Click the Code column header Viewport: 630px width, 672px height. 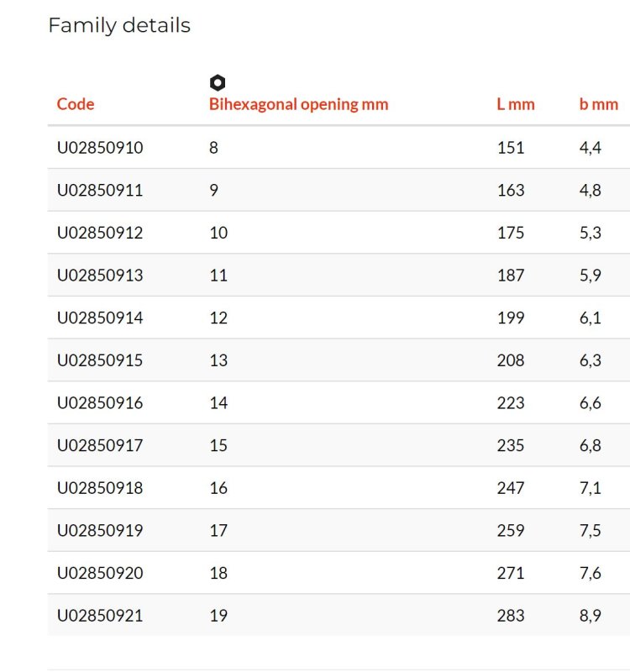coord(76,104)
